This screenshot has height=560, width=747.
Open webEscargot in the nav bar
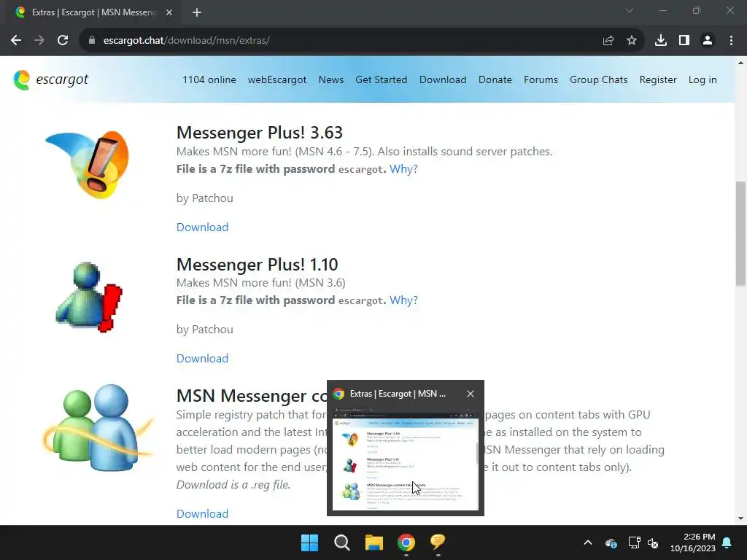[x=277, y=79]
